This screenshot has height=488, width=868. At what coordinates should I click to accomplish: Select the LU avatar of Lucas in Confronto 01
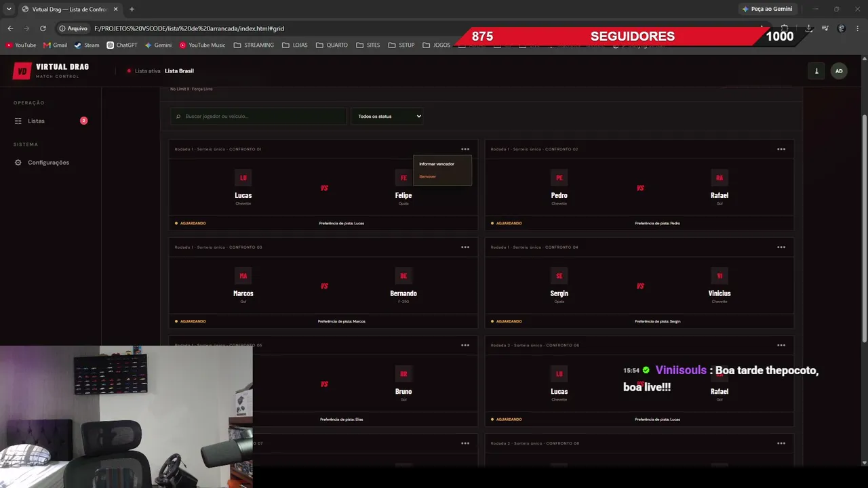coord(243,178)
